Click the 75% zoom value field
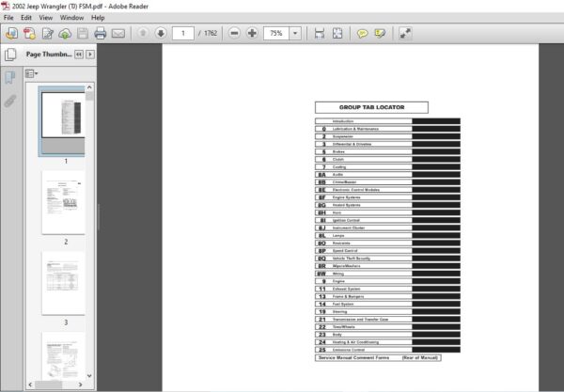 [276, 34]
